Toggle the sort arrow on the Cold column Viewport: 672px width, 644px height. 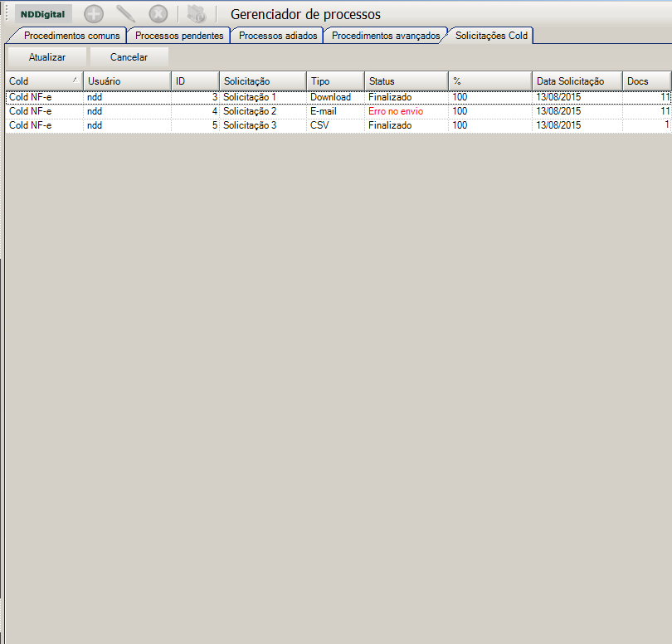point(75,80)
